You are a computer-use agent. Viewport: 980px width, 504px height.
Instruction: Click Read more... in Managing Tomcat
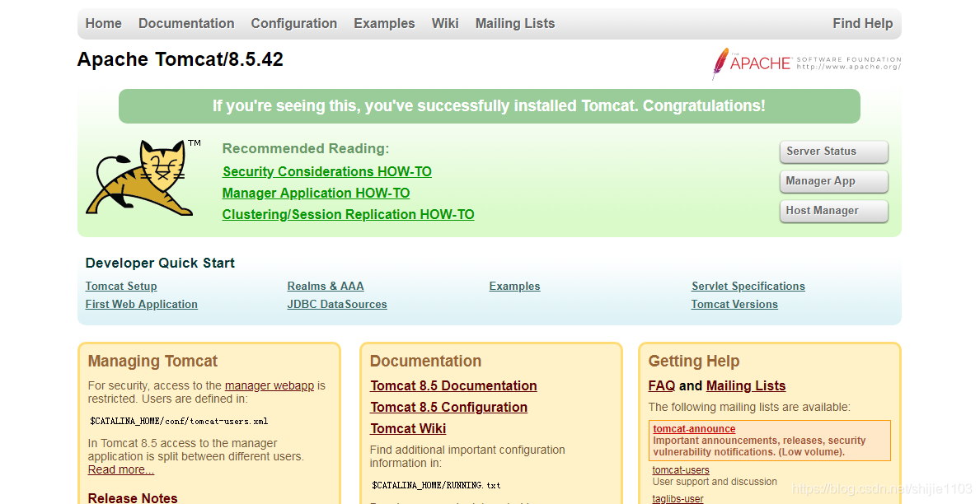click(x=120, y=469)
